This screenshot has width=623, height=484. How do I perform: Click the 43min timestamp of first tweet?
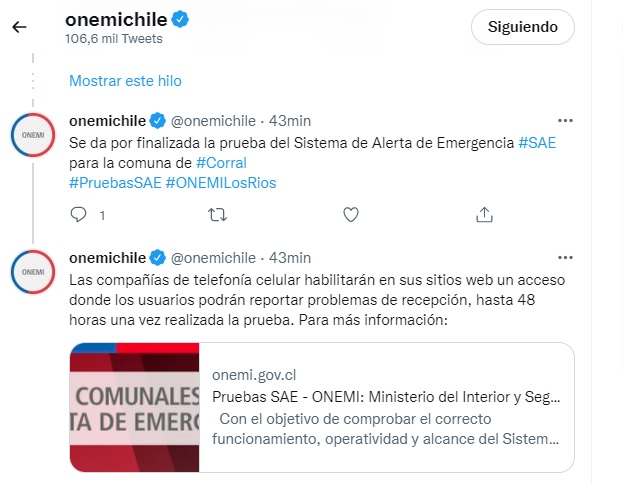pyautogui.click(x=290, y=121)
